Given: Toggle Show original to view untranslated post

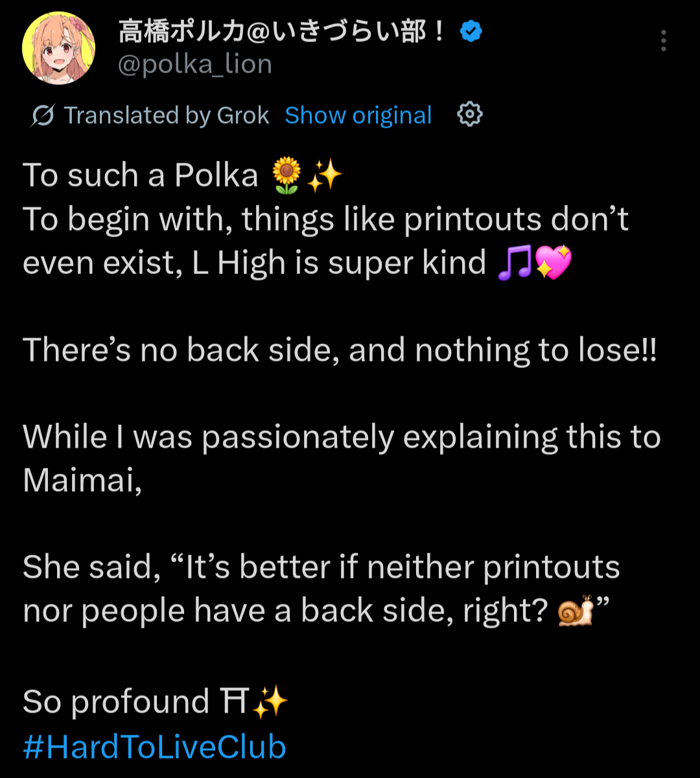Looking at the screenshot, I should click(358, 115).
